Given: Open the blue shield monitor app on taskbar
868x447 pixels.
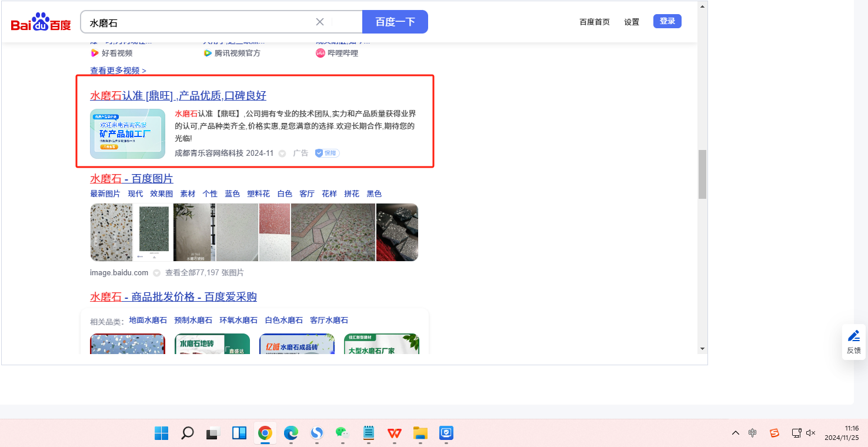Looking at the screenshot, I should (x=446, y=433).
